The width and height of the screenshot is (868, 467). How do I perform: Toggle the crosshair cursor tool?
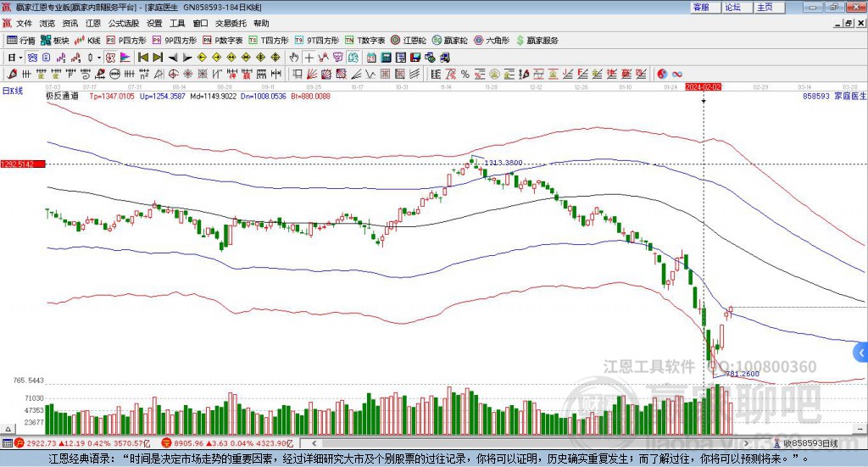[310, 58]
